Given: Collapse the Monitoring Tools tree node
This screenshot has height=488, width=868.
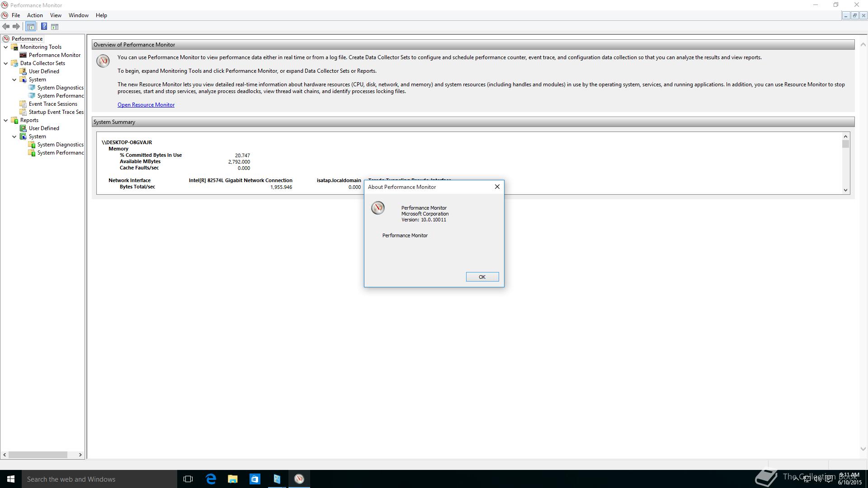Looking at the screenshot, I should tap(6, 47).
